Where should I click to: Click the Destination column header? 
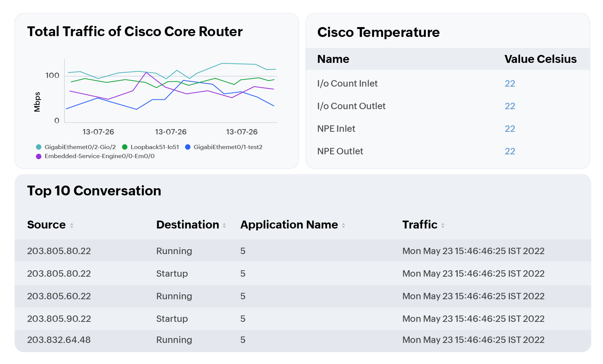pyautogui.click(x=188, y=225)
